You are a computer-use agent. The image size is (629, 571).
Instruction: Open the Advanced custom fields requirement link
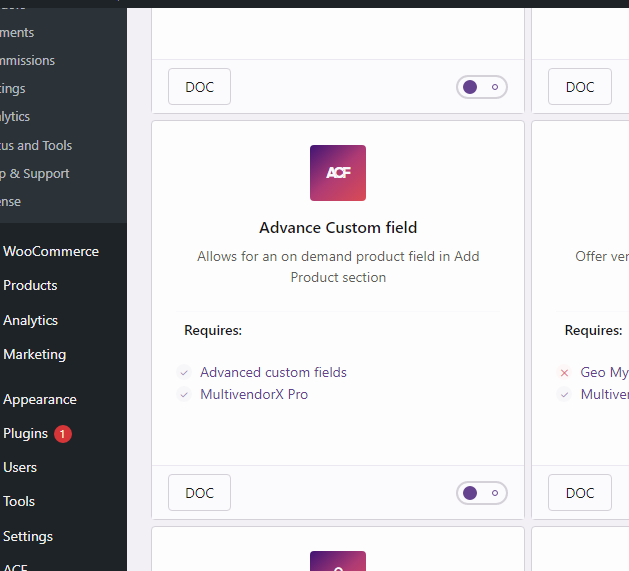click(x=273, y=372)
